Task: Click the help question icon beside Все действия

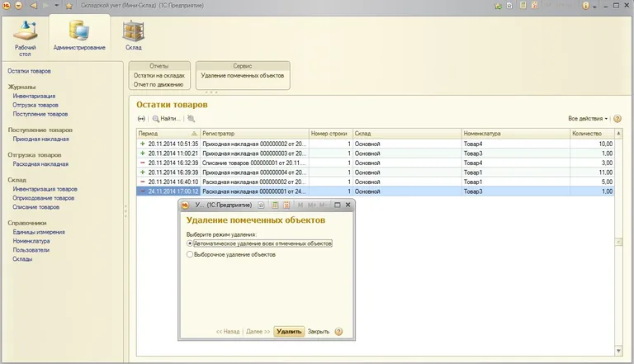Action: coord(617,119)
